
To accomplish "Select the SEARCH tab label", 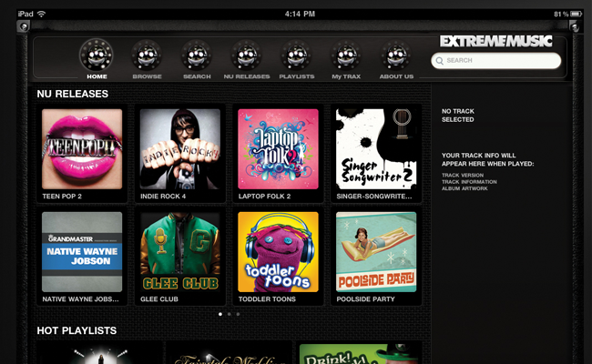I will tap(197, 76).
